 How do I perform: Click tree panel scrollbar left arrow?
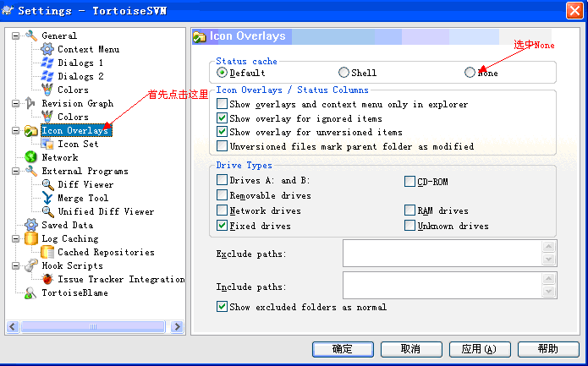(x=13, y=326)
